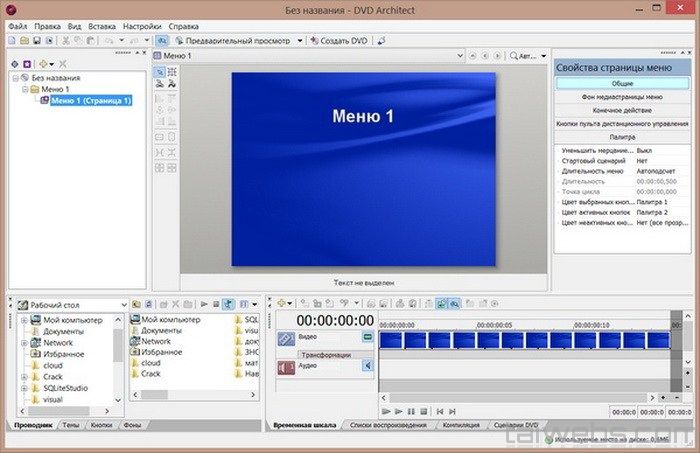Click the audio track speaker icon
This screenshot has height=453, width=700.
tap(286, 367)
